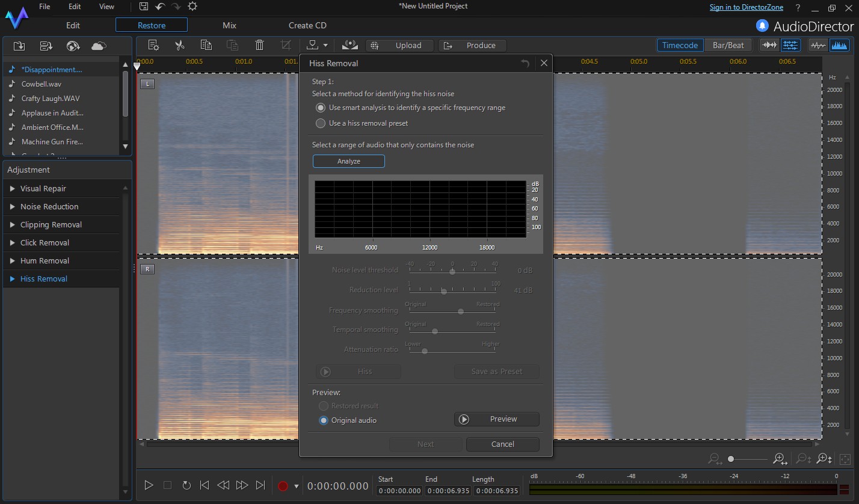
Task: Click the Analyze button
Action: [348, 161]
